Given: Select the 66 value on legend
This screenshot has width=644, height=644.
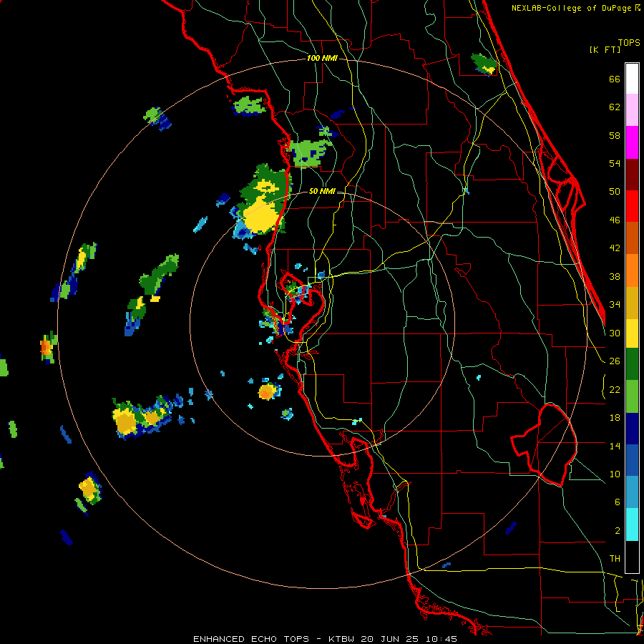Looking at the screenshot, I should 615,79.
